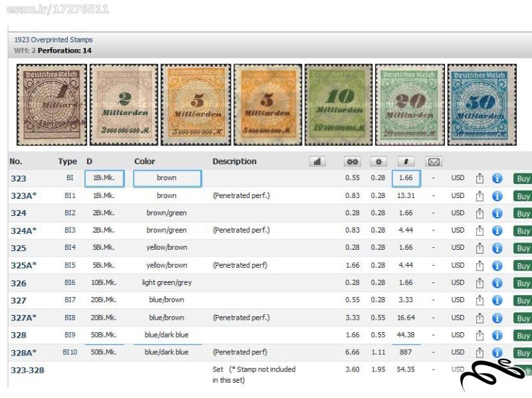Select the "1Bi.Mk." cell in row 323
Image resolution: width=532 pixels, height=398 pixels.
[104, 178]
